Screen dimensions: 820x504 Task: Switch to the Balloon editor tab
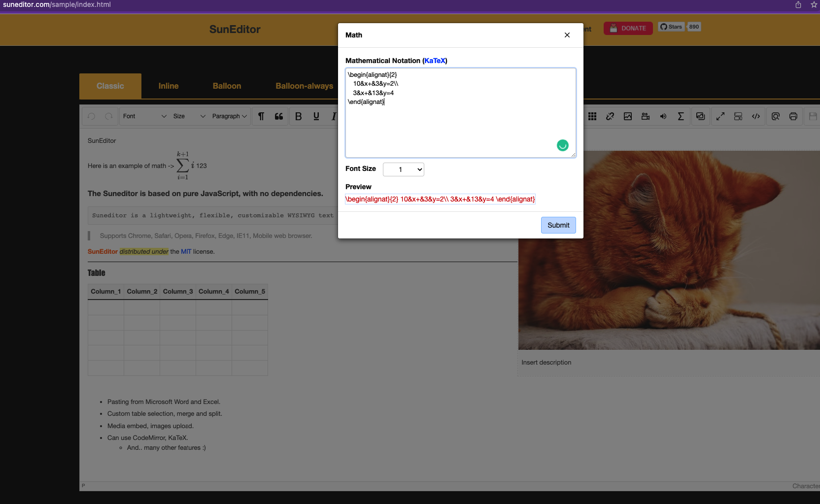tap(227, 86)
